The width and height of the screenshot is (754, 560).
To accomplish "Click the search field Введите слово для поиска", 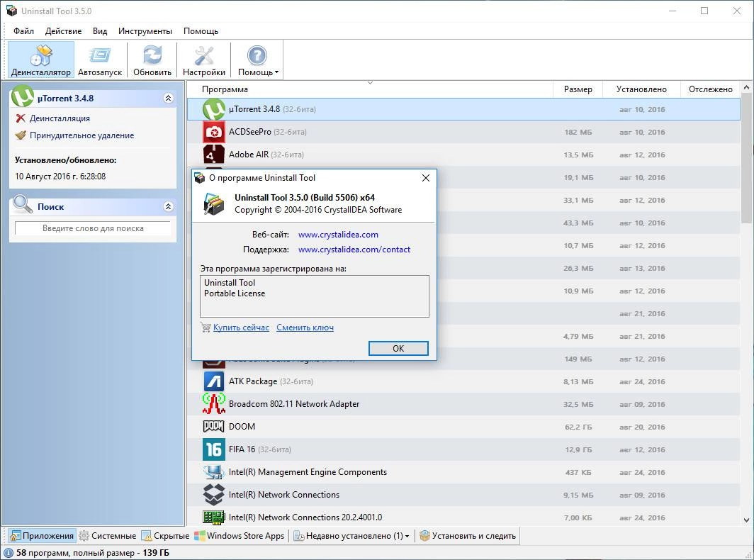I will [x=93, y=228].
